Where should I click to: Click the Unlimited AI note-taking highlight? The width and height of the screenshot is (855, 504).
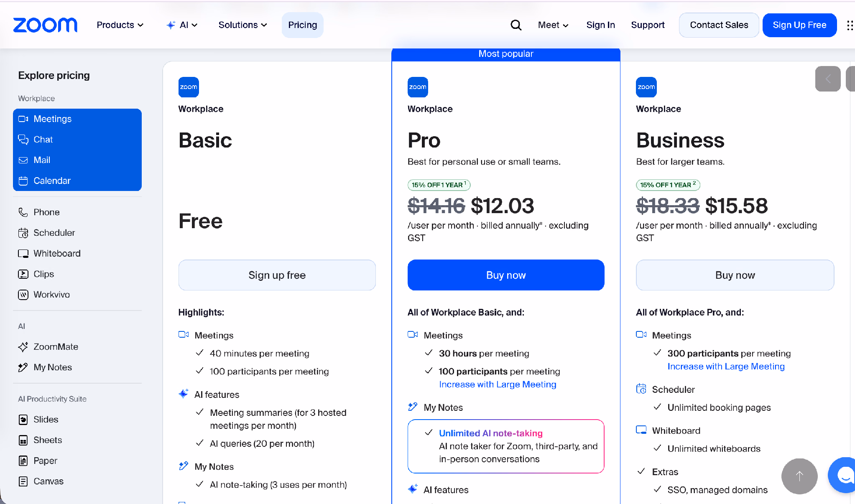point(506,446)
